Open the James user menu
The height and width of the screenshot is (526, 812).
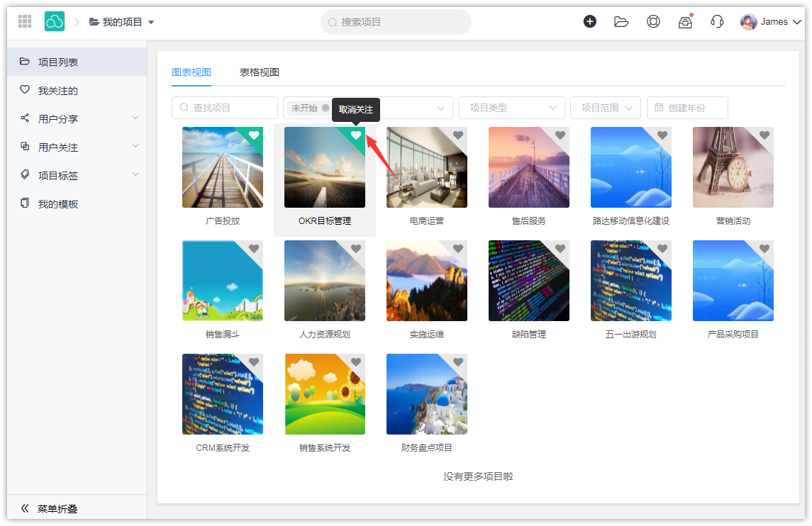click(x=771, y=22)
